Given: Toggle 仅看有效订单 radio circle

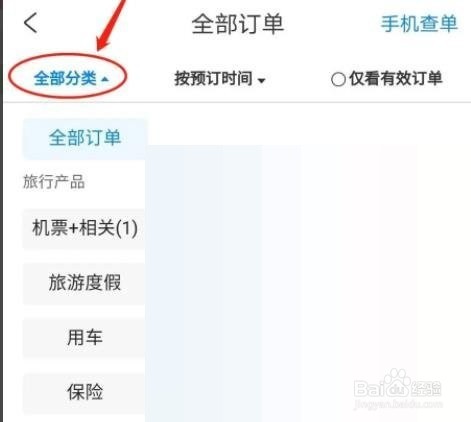Looking at the screenshot, I should click(338, 79).
